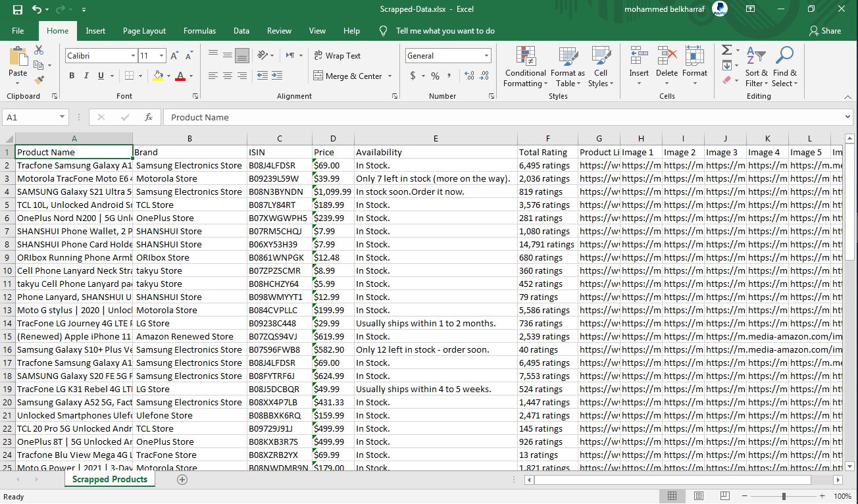Open the font size 11 dropdown

click(x=162, y=56)
